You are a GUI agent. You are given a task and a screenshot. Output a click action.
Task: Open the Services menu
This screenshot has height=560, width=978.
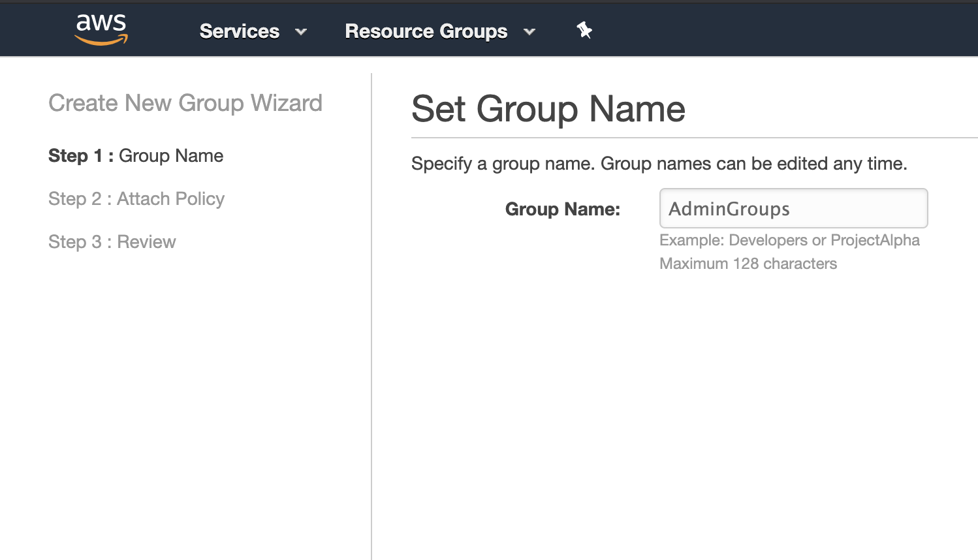point(239,31)
